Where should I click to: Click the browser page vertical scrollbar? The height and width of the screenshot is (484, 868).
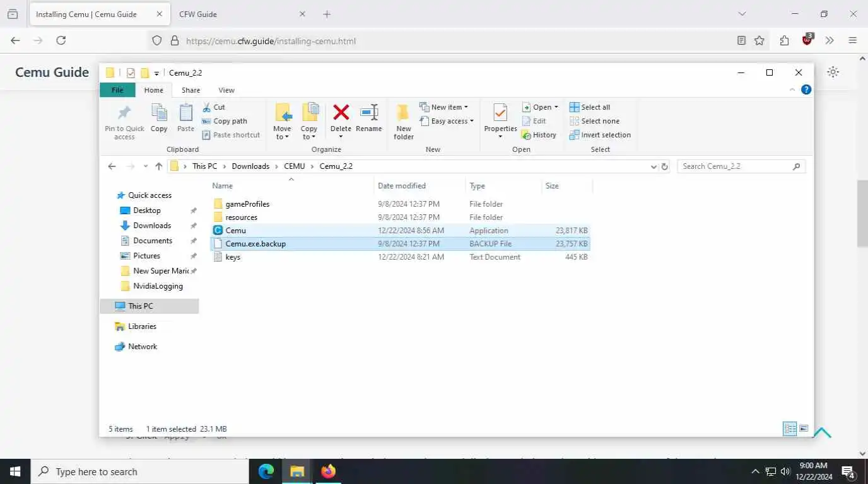[x=862, y=214]
